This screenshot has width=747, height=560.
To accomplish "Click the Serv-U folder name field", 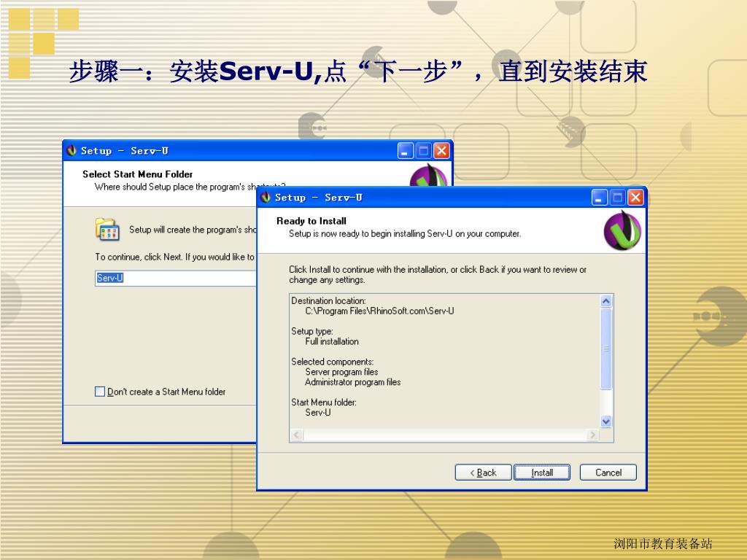I will 175,278.
